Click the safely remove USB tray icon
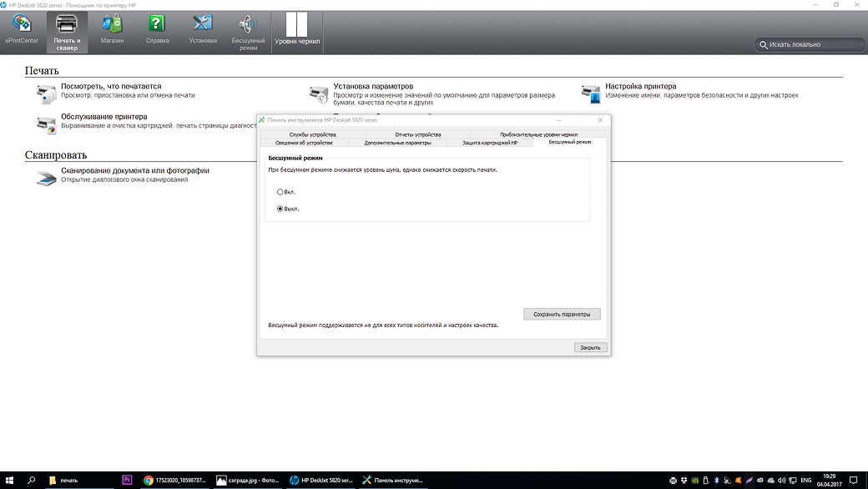 tap(706, 480)
